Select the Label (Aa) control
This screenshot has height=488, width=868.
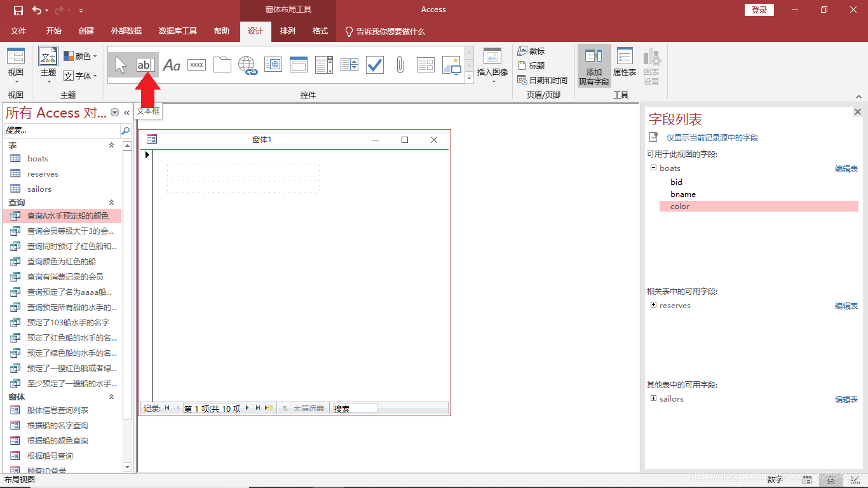click(172, 64)
